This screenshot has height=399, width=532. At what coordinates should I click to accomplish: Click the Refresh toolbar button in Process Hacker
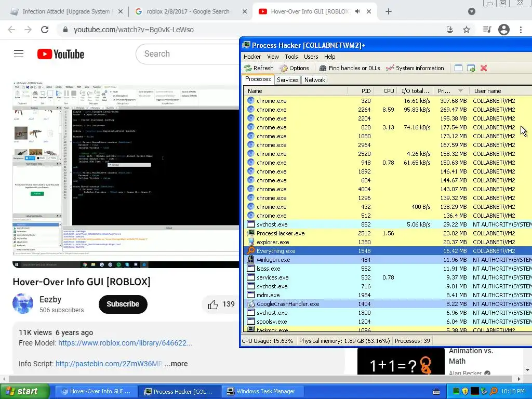click(259, 68)
